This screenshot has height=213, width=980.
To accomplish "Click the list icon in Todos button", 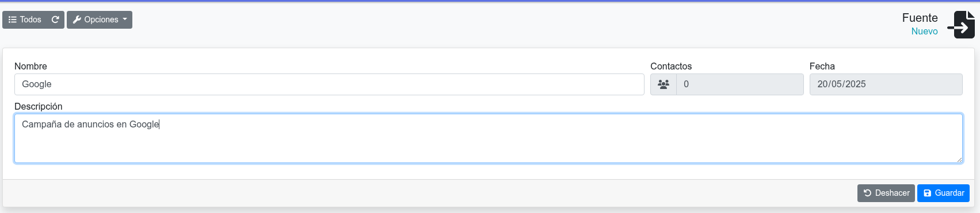I will (12, 20).
